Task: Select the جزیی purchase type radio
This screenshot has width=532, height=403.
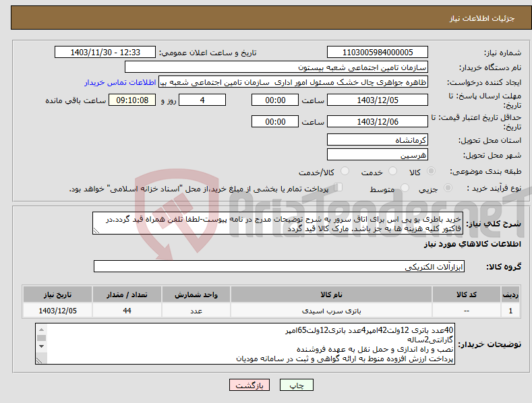Action: pyautogui.click(x=448, y=187)
